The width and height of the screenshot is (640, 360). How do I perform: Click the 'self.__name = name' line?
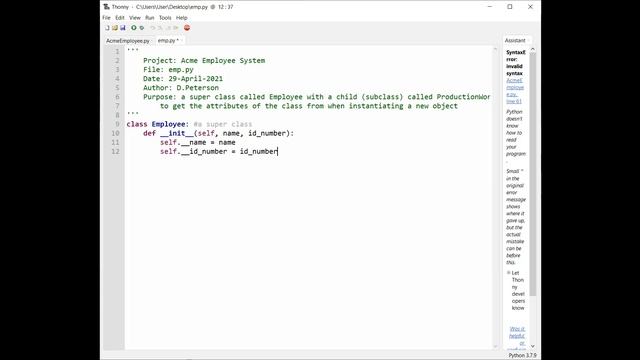198,142
